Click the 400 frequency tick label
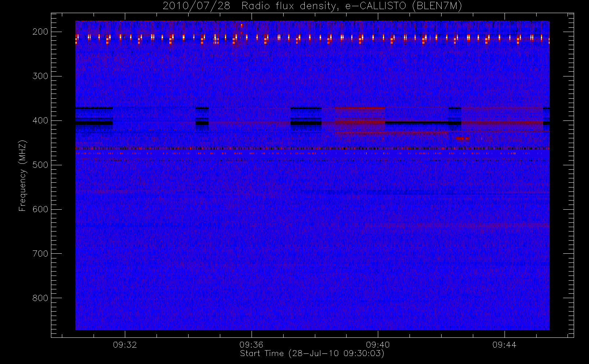Viewport: 589px width, 364px height. 40,120
